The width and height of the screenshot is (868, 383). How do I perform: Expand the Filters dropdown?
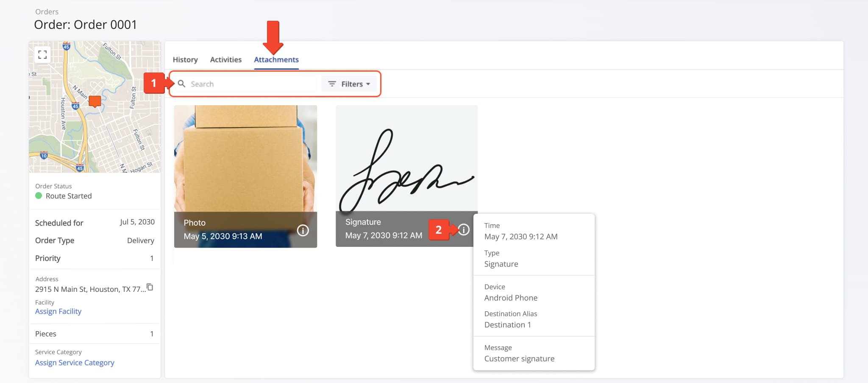pyautogui.click(x=350, y=84)
